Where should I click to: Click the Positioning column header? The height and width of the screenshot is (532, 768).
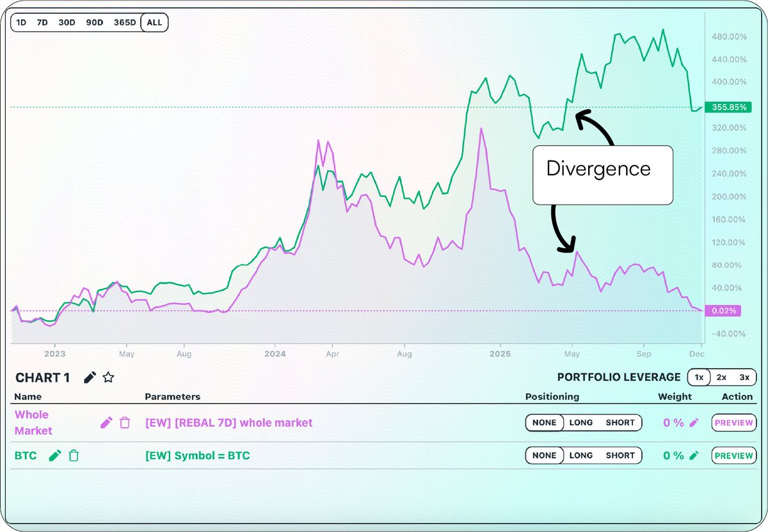[552, 396]
